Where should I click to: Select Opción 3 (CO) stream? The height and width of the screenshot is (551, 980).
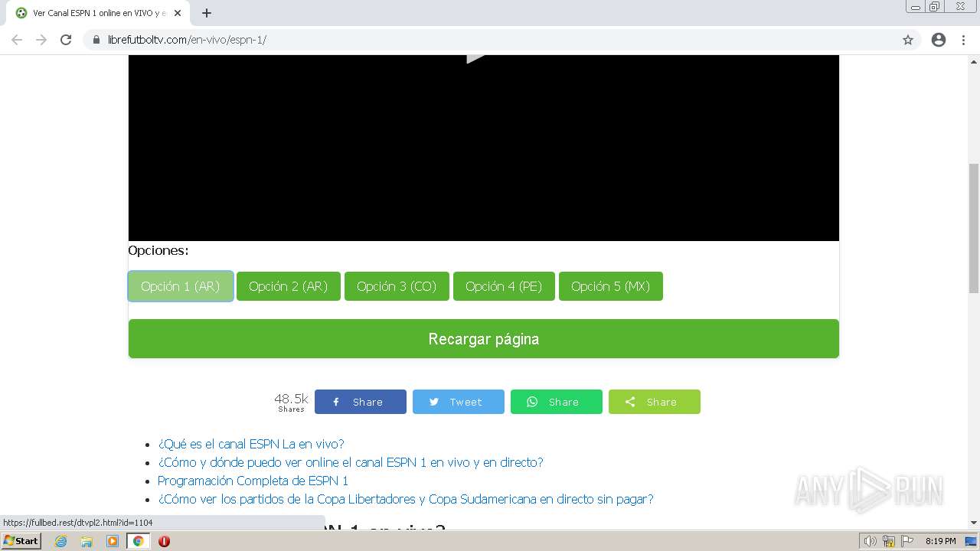pyautogui.click(x=397, y=286)
